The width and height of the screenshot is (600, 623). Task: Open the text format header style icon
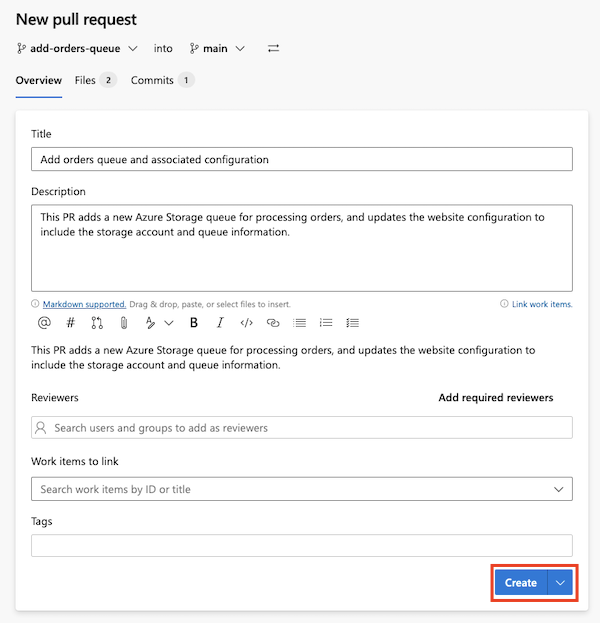click(x=150, y=323)
